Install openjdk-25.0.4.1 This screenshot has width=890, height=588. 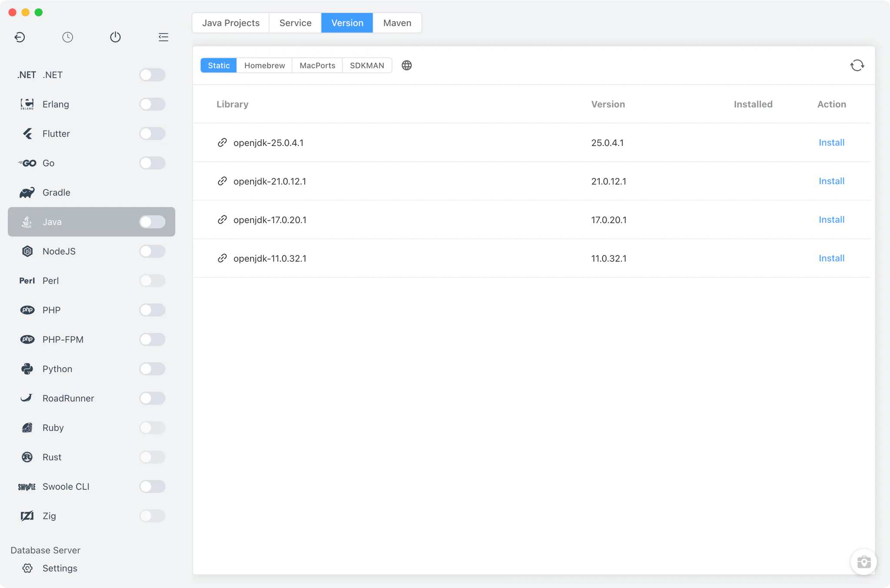(x=831, y=142)
